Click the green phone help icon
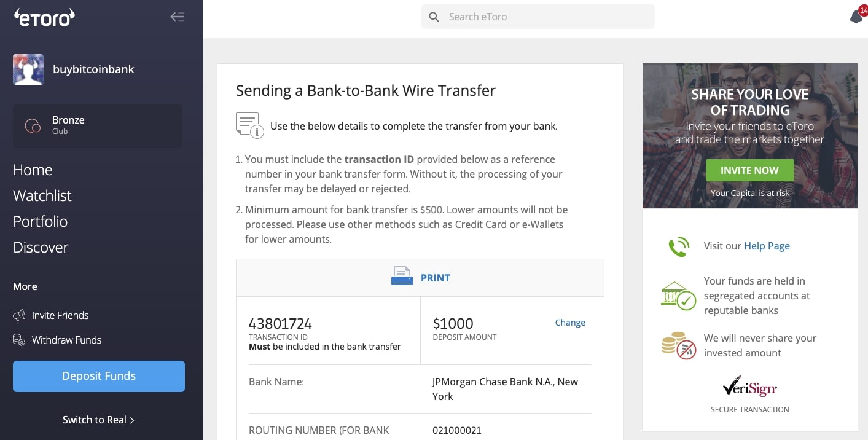This screenshot has width=868, height=440. tap(679, 246)
